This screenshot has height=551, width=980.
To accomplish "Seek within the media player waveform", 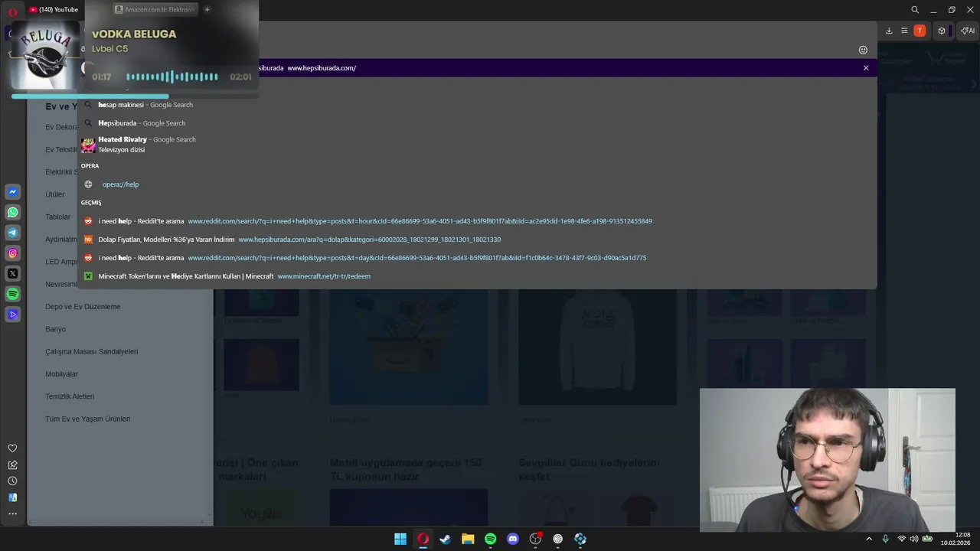I will (172, 77).
